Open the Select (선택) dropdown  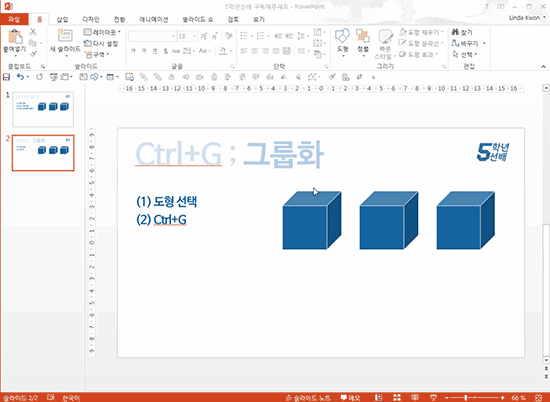465,54
